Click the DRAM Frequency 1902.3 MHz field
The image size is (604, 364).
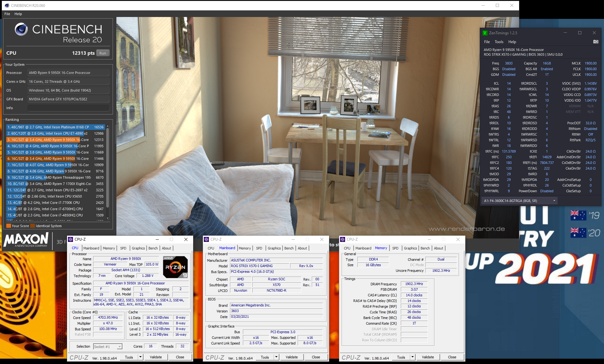point(414,284)
